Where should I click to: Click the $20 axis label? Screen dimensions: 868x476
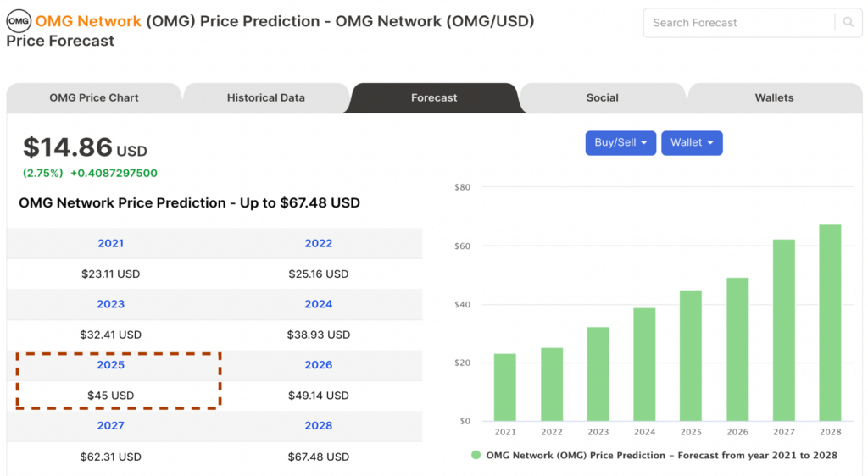coord(462,363)
